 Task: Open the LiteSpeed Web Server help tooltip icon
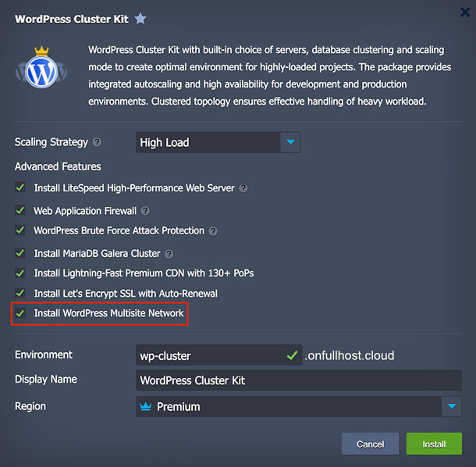click(243, 188)
